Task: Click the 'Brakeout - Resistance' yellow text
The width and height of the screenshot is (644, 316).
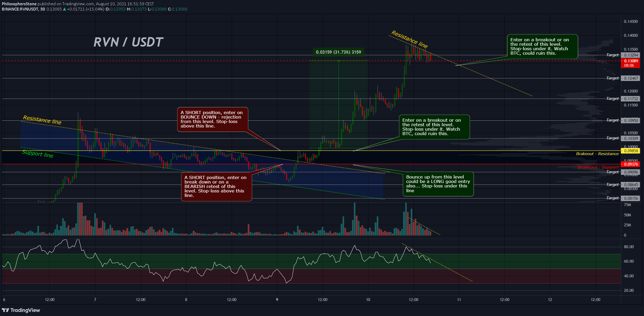Action: (597, 154)
